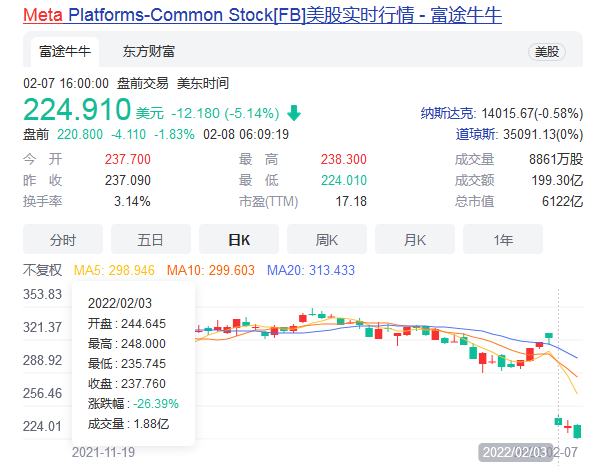The height and width of the screenshot is (466, 603).
Task: Select the 富途牛牛 source tab
Action: [x=65, y=52]
